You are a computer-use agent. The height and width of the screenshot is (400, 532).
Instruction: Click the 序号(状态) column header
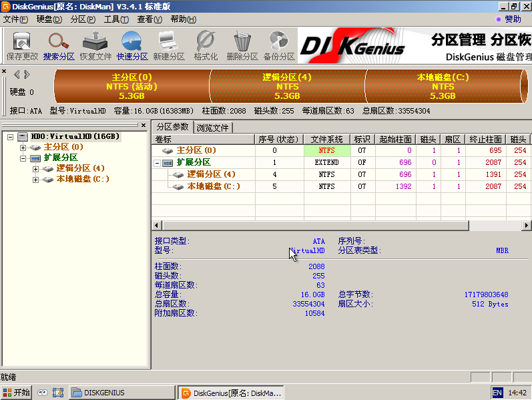279,140
